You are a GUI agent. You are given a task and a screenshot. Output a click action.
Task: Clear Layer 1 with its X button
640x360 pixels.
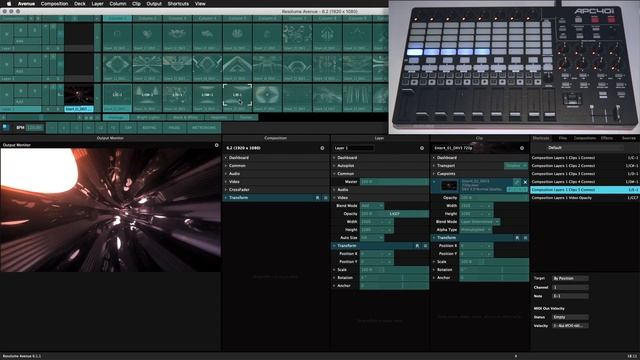pos(7,95)
